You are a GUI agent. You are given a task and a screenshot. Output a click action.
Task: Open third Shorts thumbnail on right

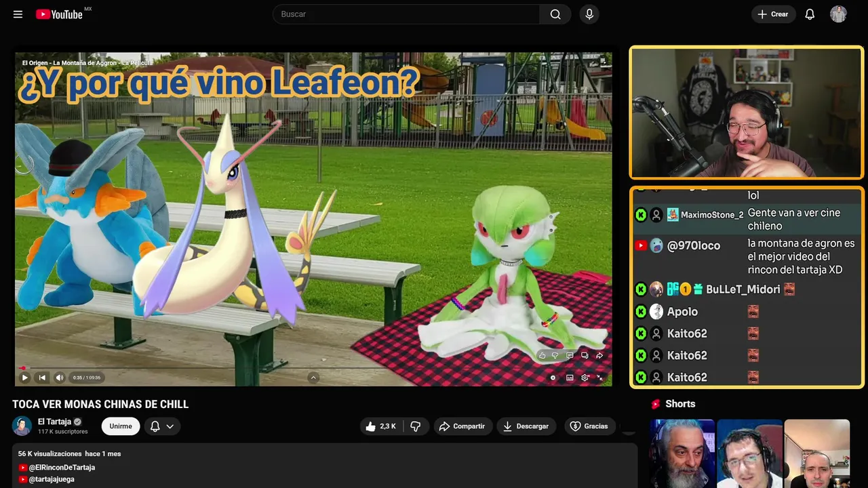(x=816, y=453)
